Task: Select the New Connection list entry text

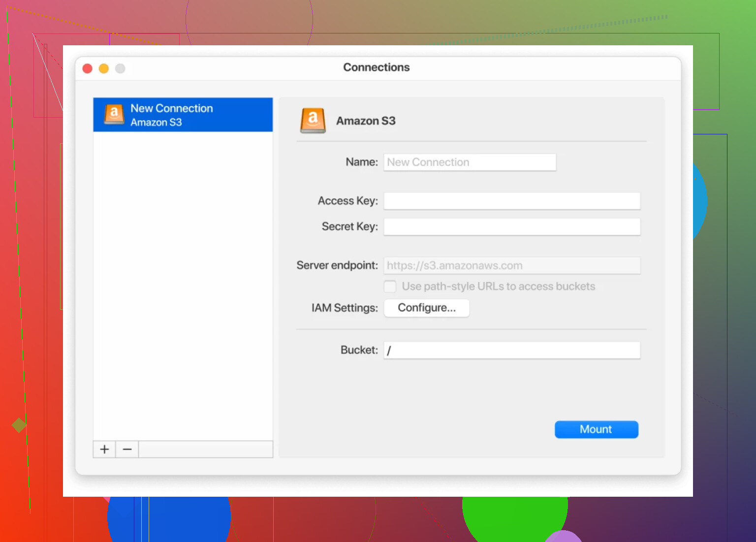Action: tap(171, 108)
